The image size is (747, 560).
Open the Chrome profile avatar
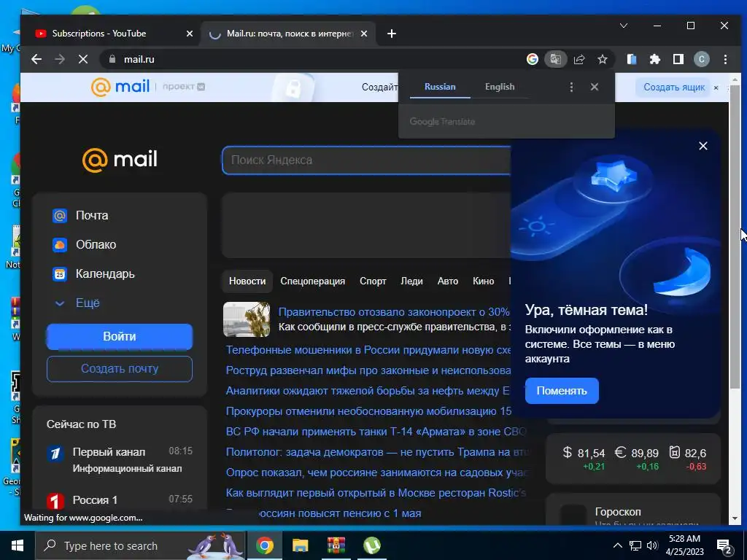701,59
